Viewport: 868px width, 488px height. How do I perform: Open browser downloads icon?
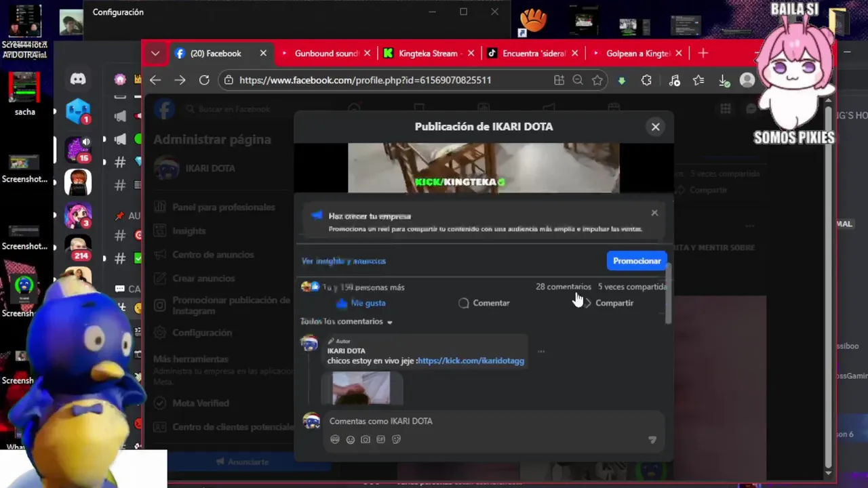(724, 80)
